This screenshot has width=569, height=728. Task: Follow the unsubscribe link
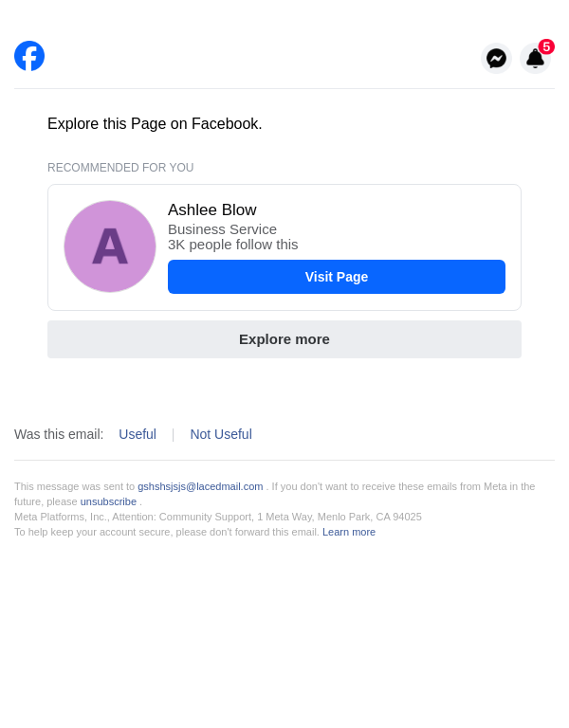coord(108,501)
